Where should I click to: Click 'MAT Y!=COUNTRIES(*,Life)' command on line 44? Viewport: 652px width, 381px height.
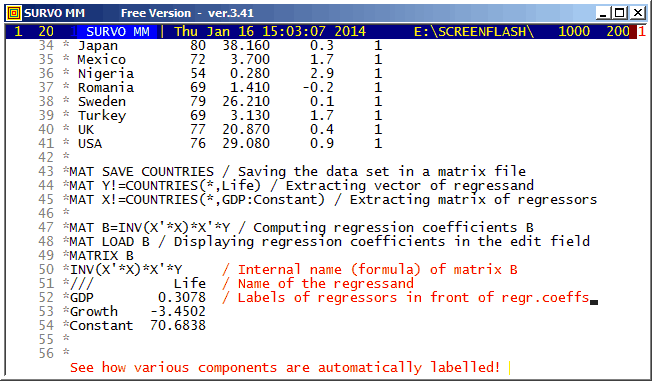coord(165,186)
